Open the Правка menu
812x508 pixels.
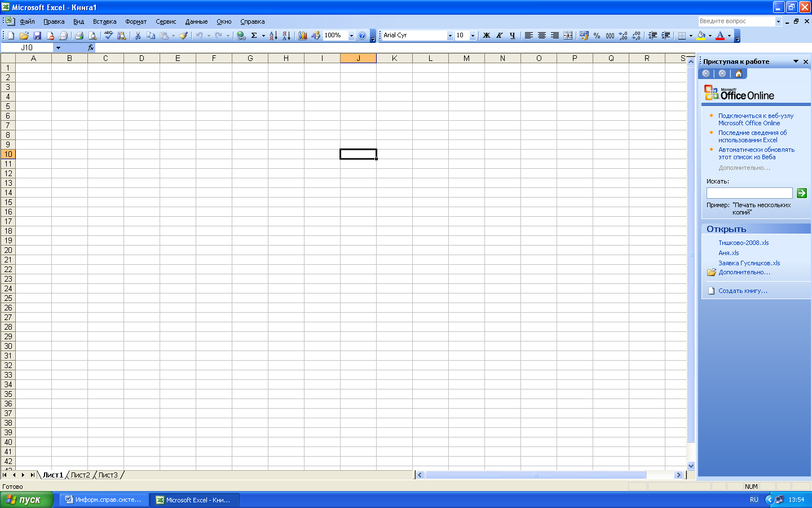[x=54, y=21]
